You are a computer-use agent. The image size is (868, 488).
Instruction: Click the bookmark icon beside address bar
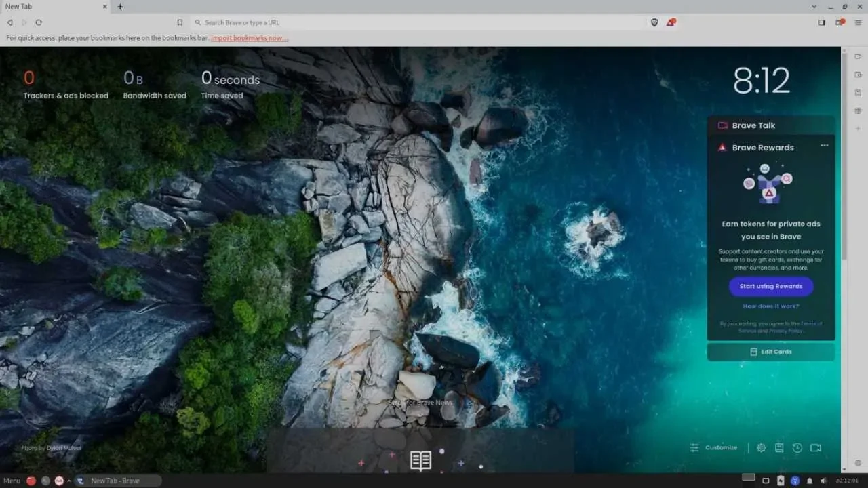tap(180, 22)
